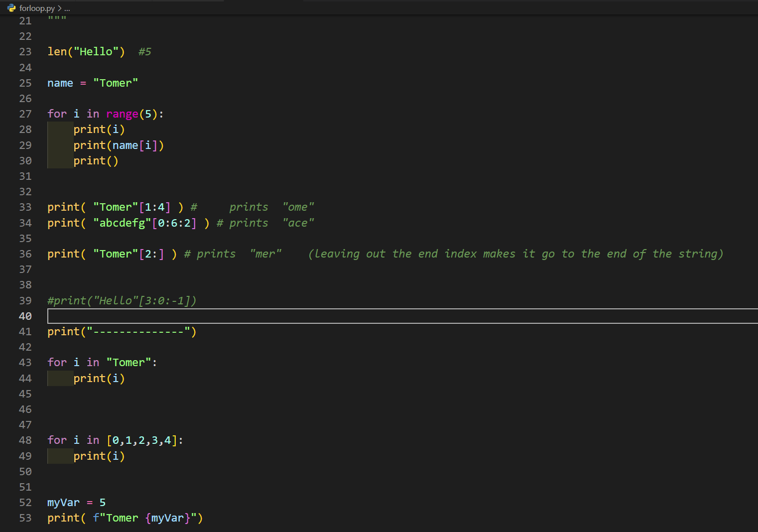Click myVar = 5 on line 52
758x532 pixels.
[75, 503]
